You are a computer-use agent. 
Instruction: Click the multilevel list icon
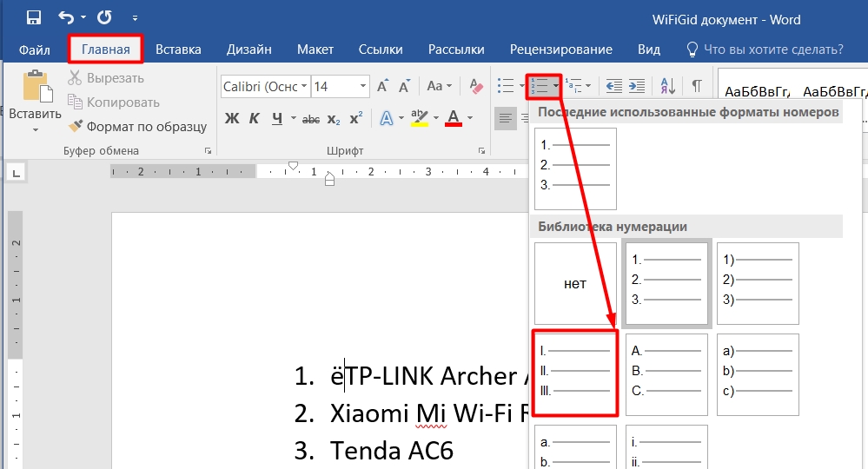click(x=573, y=86)
